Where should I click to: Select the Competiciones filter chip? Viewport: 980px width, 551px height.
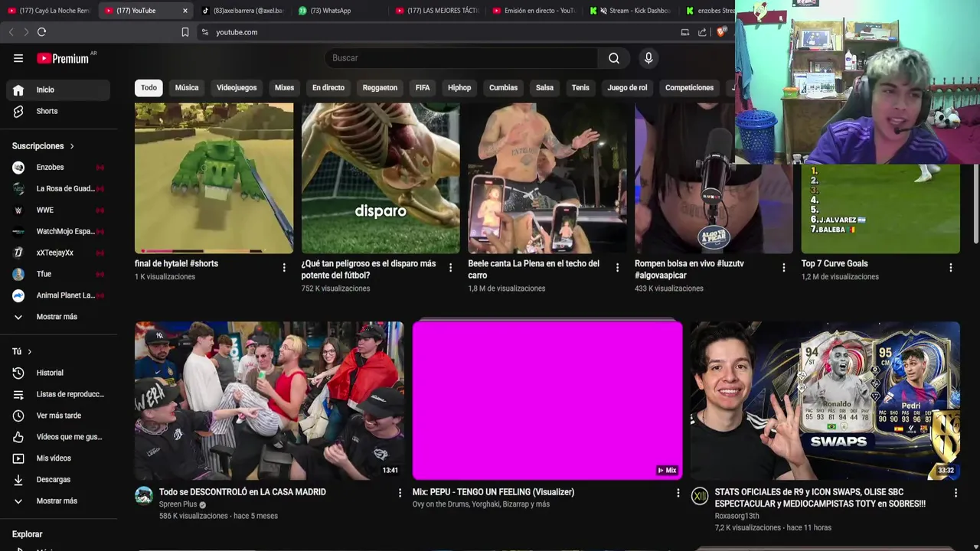(689, 88)
